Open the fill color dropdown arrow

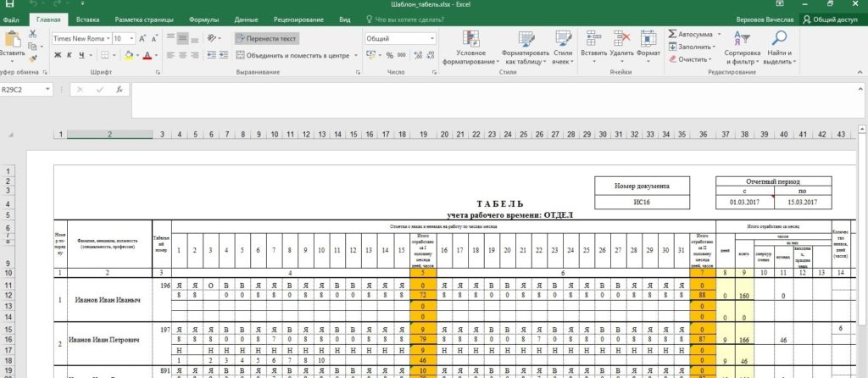[137, 55]
